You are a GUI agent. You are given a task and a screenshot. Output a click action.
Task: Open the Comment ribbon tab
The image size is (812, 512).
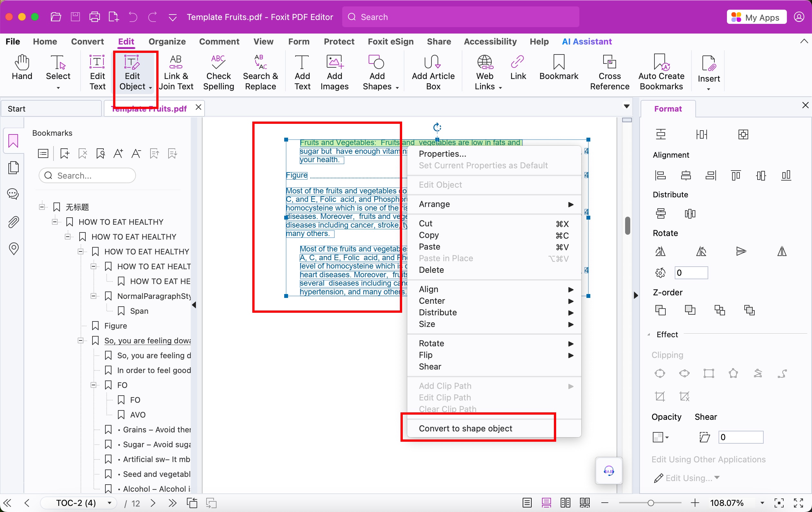pos(219,42)
